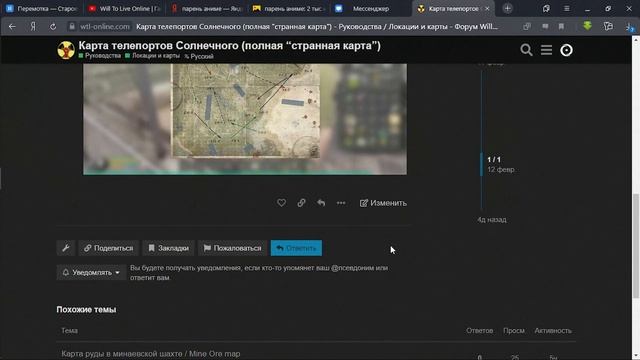Click the Закладки button
640x360 pixels.
(x=168, y=248)
